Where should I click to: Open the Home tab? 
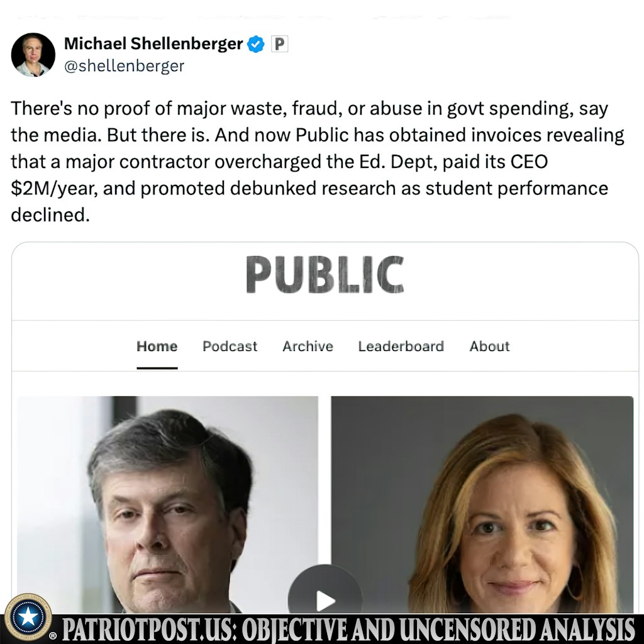click(x=157, y=347)
